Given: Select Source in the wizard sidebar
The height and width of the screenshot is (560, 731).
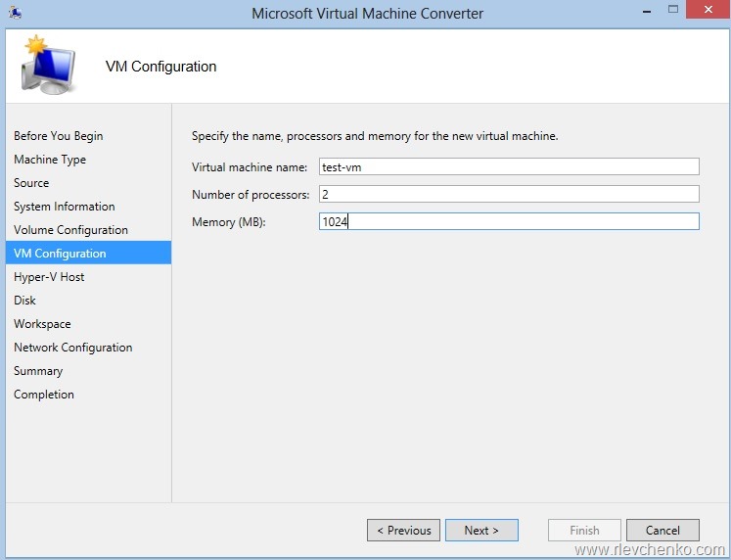Looking at the screenshot, I should coord(31,183).
